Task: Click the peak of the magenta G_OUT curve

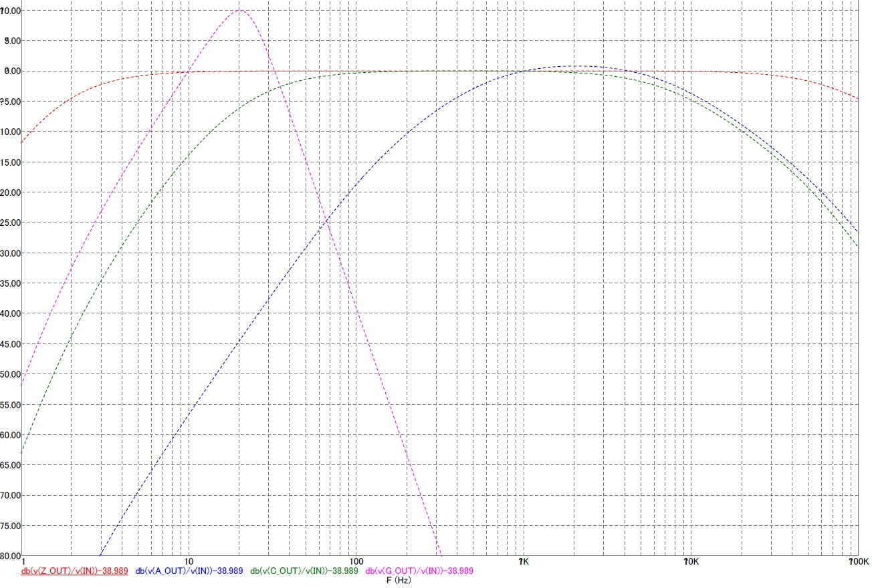Action: click(239, 10)
